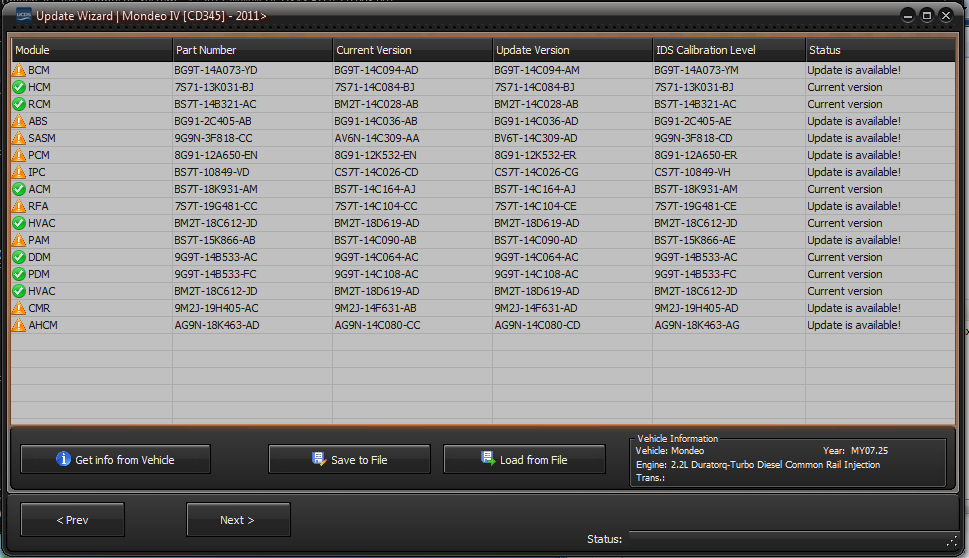The image size is (969, 558).
Task: Sort by IDS Calibration Level header
Action: 728,50
